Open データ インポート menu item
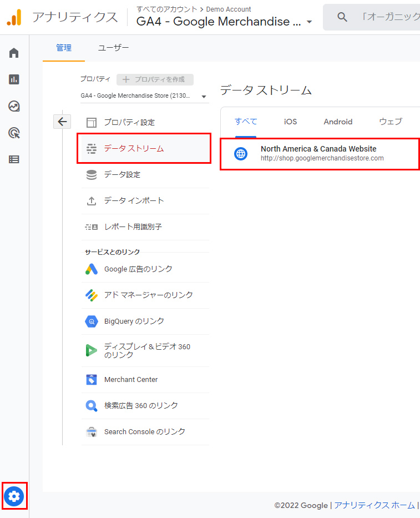This screenshot has width=420, height=518. tap(145, 201)
